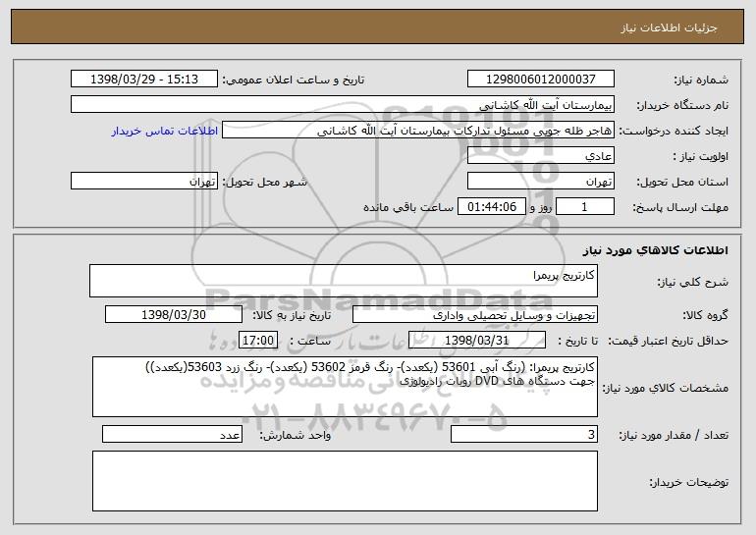Click the label تاریخ نیاز به کالا
The width and height of the screenshot is (756, 535).
point(292,315)
